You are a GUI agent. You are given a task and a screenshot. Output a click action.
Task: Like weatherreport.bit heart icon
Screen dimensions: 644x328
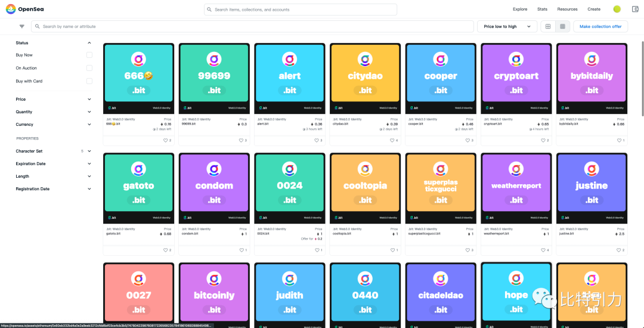(x=543, y=250)
